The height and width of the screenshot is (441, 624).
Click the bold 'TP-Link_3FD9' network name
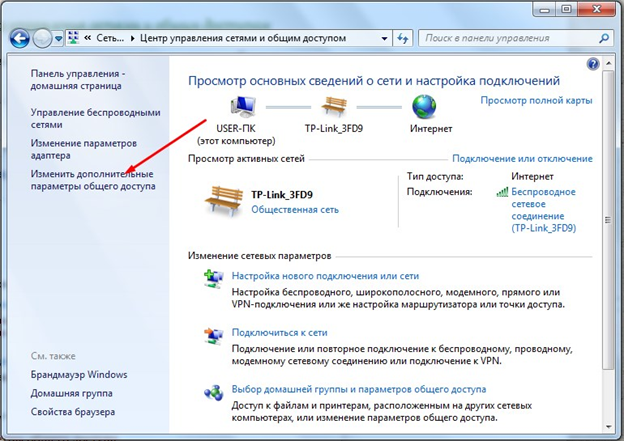coord(282,195)
